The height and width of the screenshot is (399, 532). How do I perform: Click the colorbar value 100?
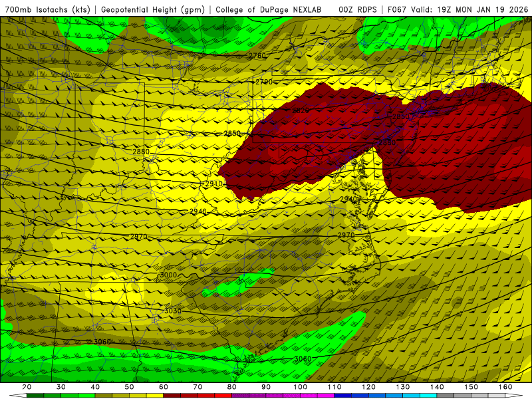(301, 387)
